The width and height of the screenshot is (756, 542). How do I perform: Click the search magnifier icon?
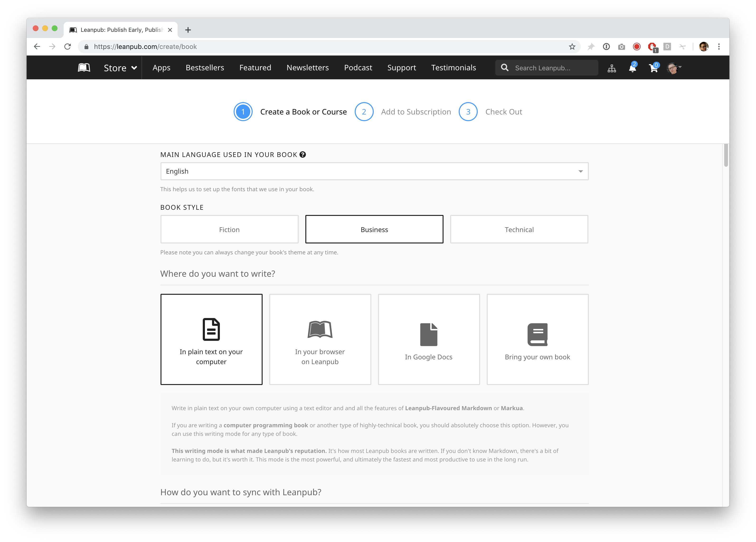(505, 68)
